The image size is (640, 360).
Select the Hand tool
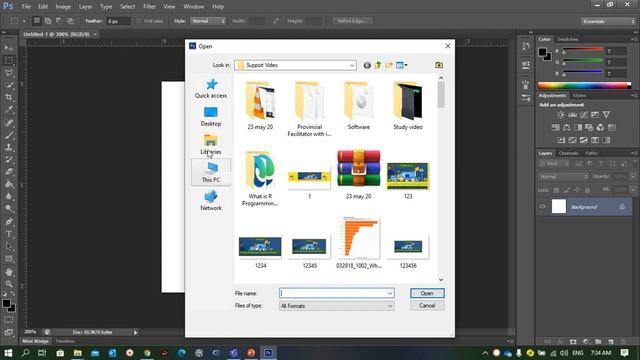(9, 272)
